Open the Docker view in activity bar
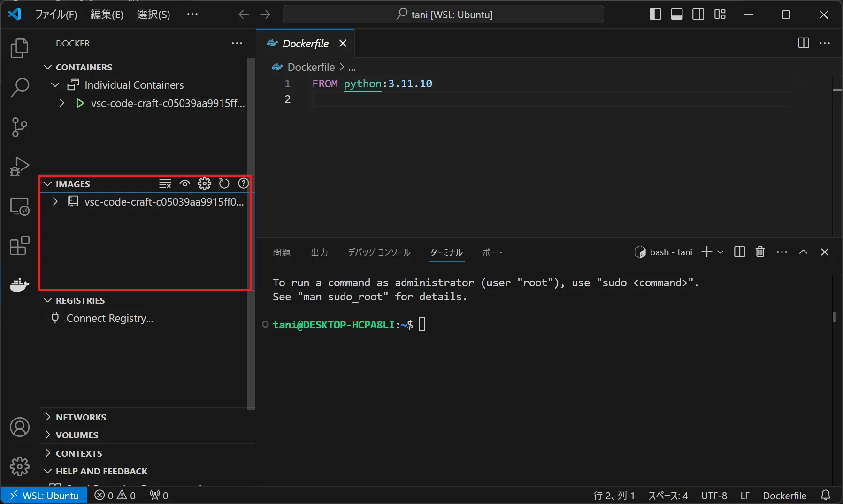 (x=19, y=284)
